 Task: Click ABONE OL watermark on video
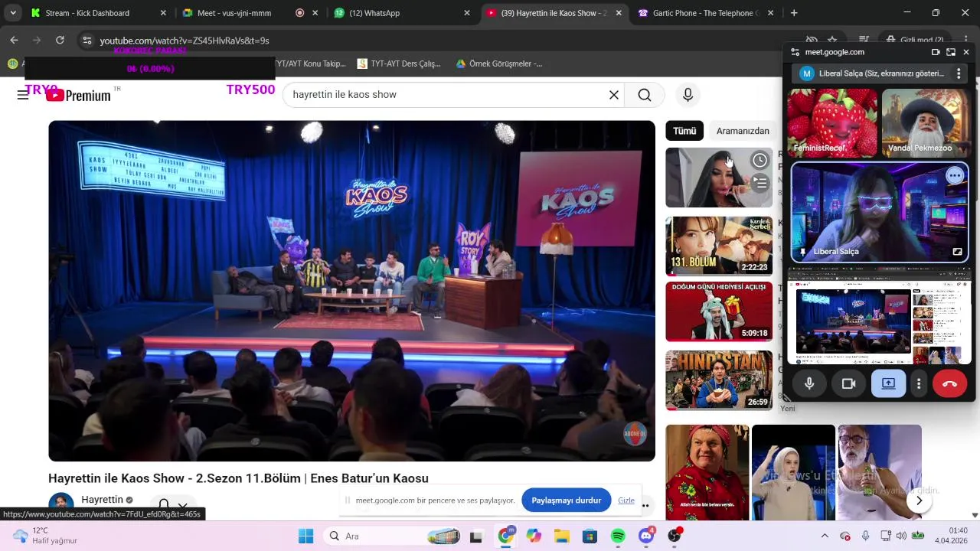tap(635, 434)
